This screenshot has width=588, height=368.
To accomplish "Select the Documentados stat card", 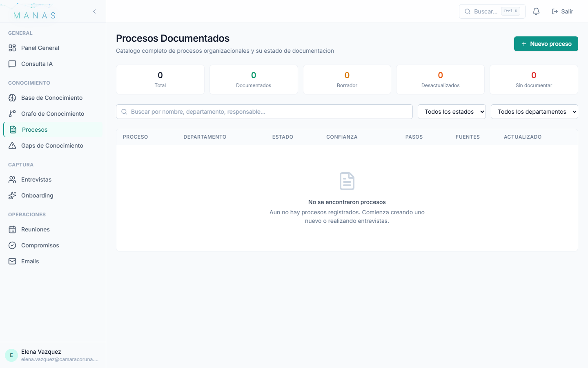I will click(x=253, y=79).
